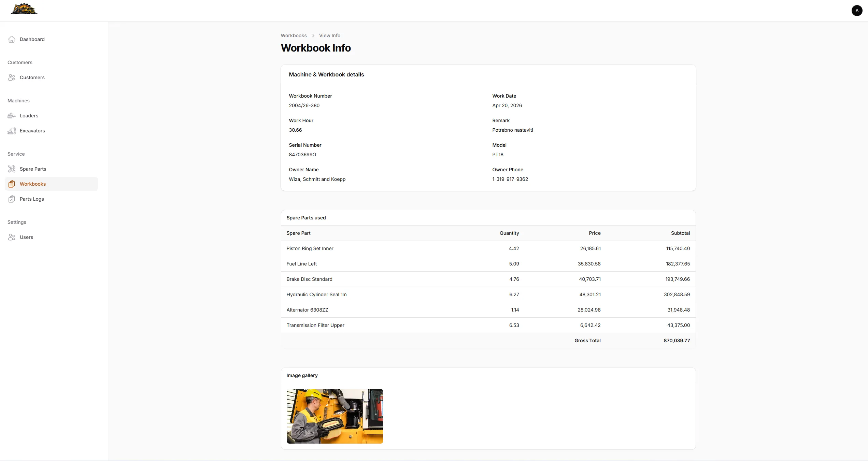Click the excavator company logo
This screenshot has height=461, width=868.
coord(24,9)
